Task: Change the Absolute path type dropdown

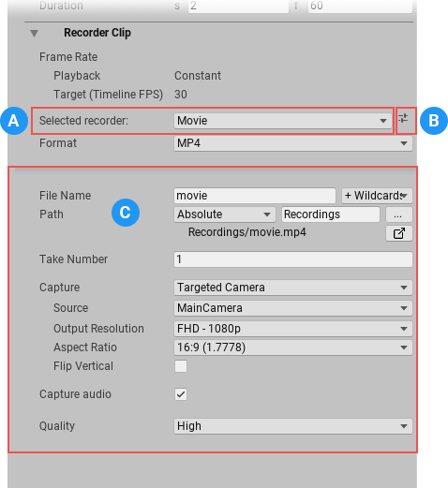Action: (x=225, y=214)
